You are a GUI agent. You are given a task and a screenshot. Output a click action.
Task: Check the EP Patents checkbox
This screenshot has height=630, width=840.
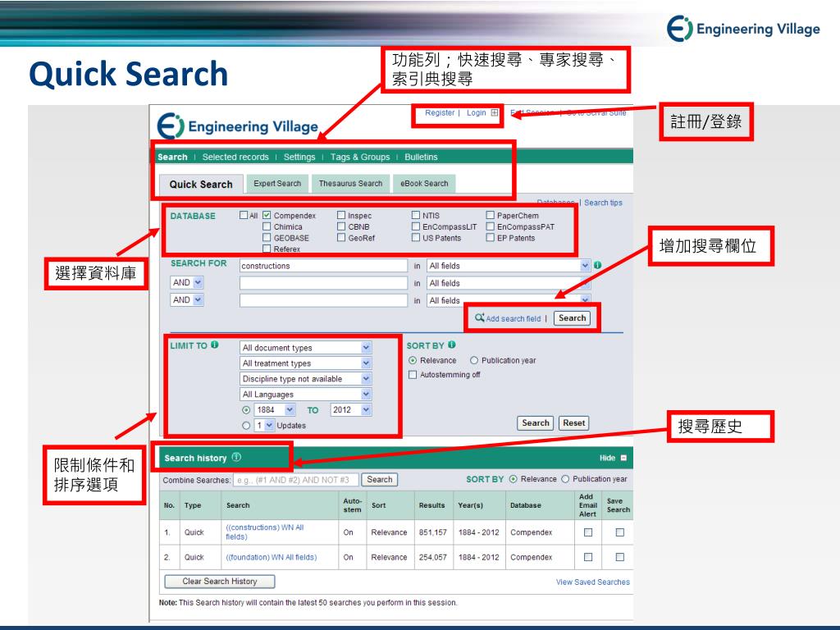491,238
